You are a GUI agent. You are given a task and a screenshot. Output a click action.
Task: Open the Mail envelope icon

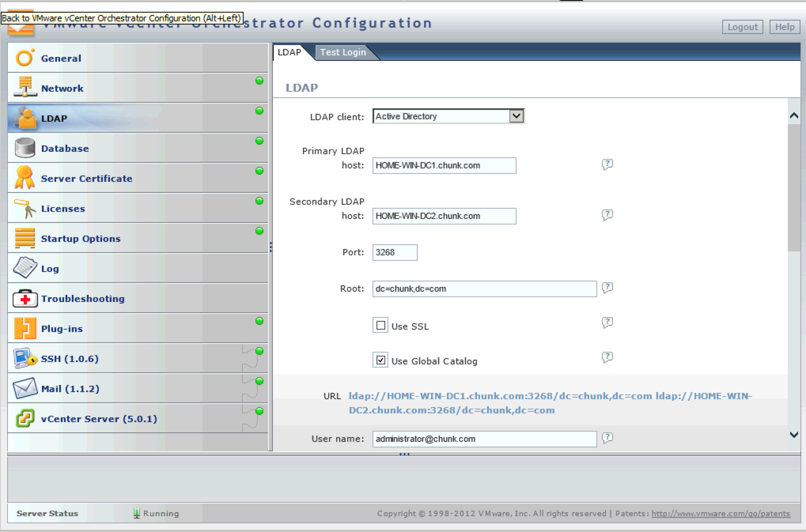[25, 389]
